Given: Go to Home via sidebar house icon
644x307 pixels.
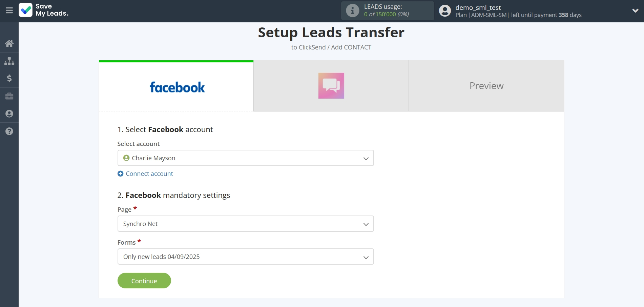Looking at the screenshot, I should click(9, 43).
